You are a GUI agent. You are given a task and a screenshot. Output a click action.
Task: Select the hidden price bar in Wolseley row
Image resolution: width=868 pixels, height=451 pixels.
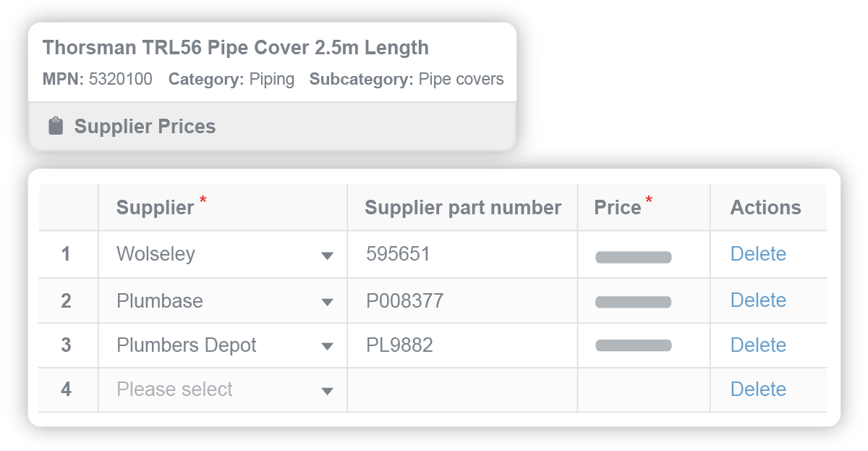(633, 256)
